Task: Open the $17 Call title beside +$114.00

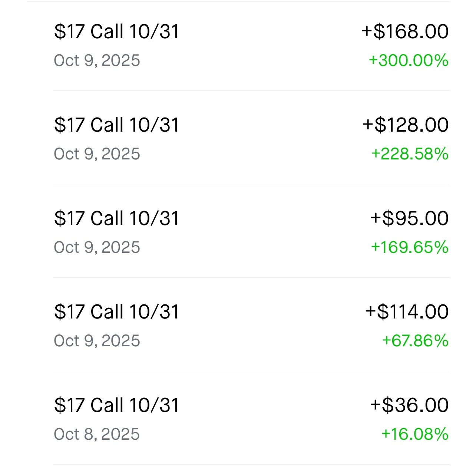Action: click(x=116, y=312)
